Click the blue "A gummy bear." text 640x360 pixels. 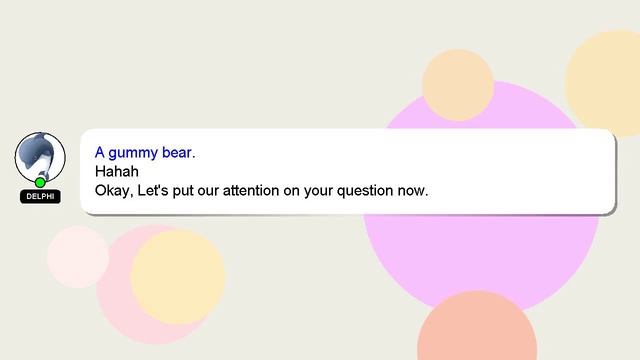pyautogui.click(x=145, y=153)
